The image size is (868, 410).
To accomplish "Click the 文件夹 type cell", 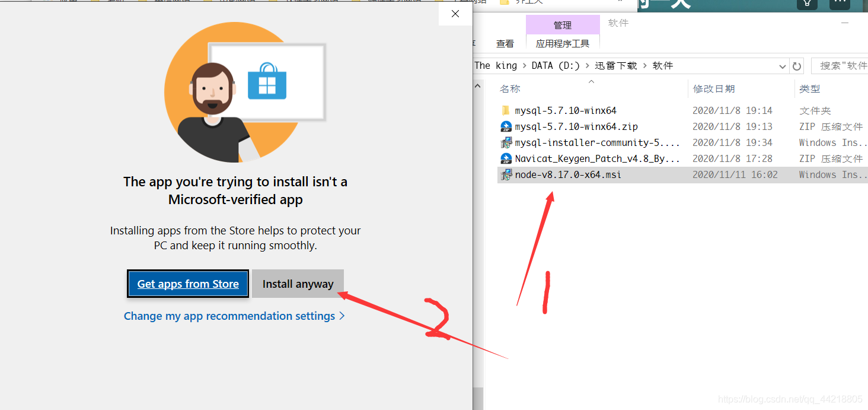I will 815,110.
